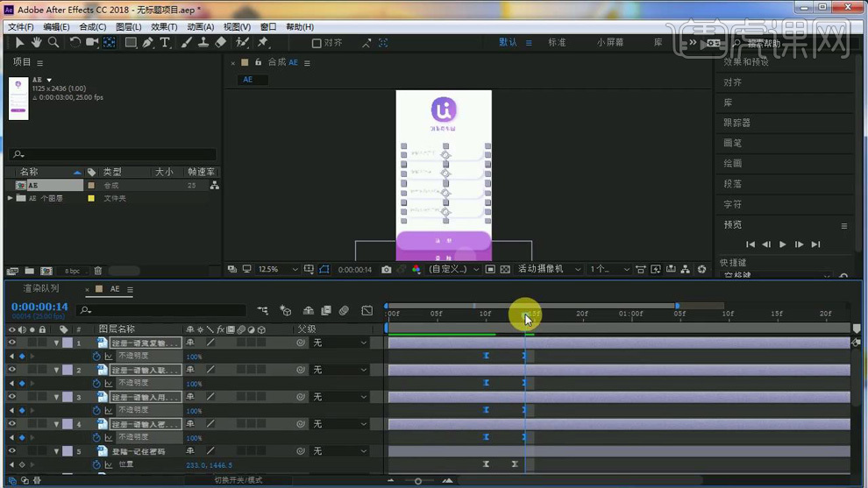This screenshot has height=488, width=868.
Task: Select the Horizontal Type tool
Action: [165, 42]
